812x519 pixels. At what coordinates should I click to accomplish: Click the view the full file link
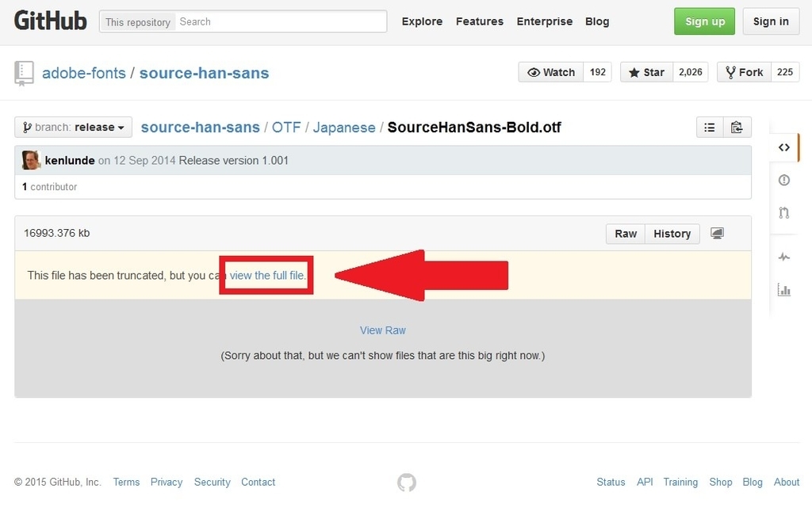pyautogui.click(x=268, y=275)
